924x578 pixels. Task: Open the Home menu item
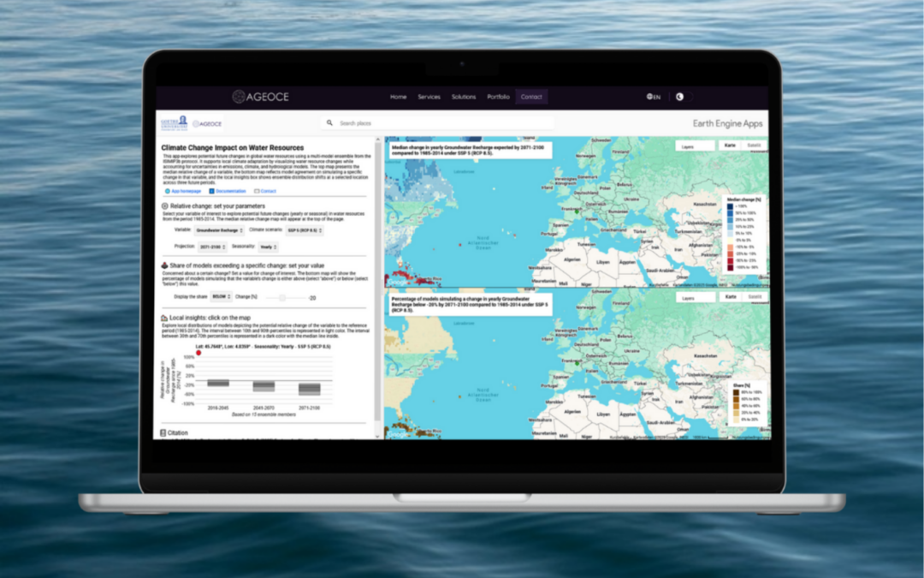pyautogui.click(x=399, y=97)
